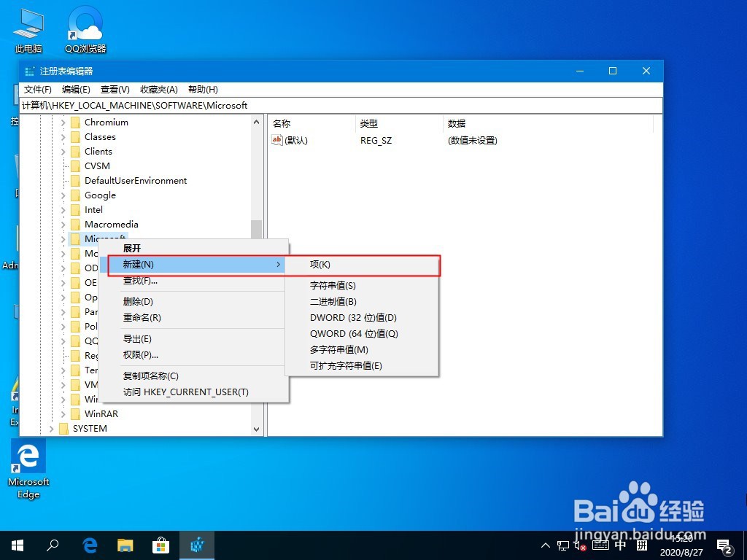This screenshot has width=747, height=560.
Task: Open the Microsoft Edge desktop shortcut
Action: point(28,470)
